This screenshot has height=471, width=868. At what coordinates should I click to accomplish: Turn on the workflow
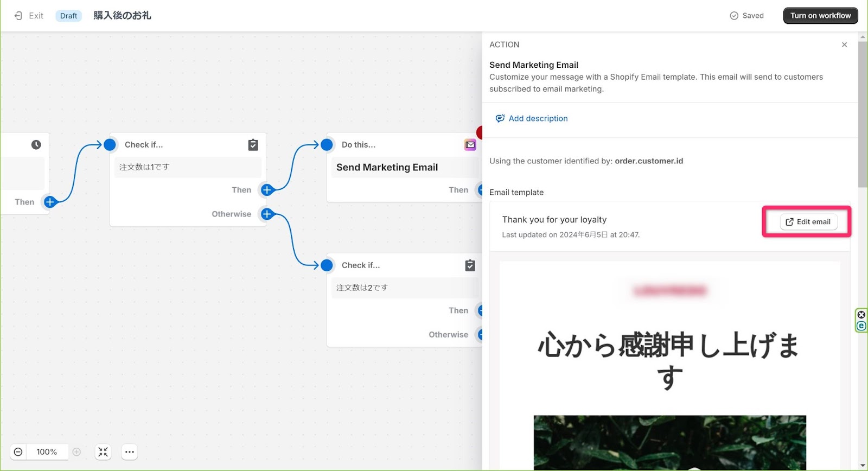(x=820, y=16)
